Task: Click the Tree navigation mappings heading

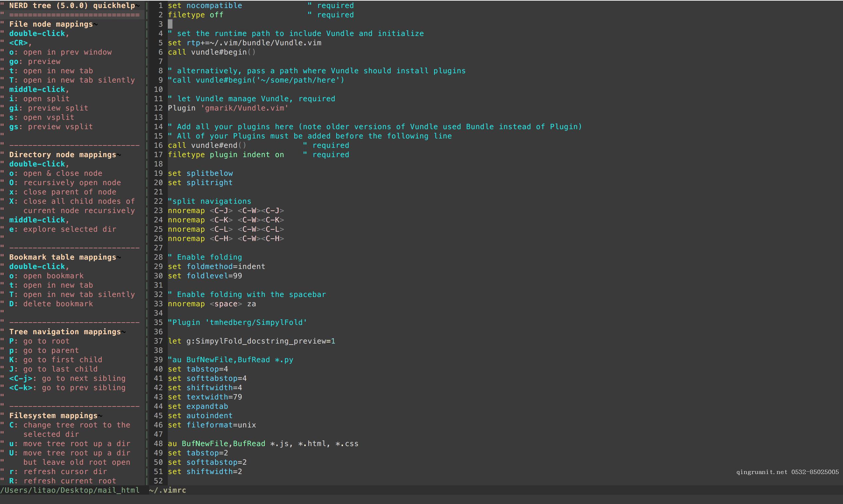Action: coord(65,332)
